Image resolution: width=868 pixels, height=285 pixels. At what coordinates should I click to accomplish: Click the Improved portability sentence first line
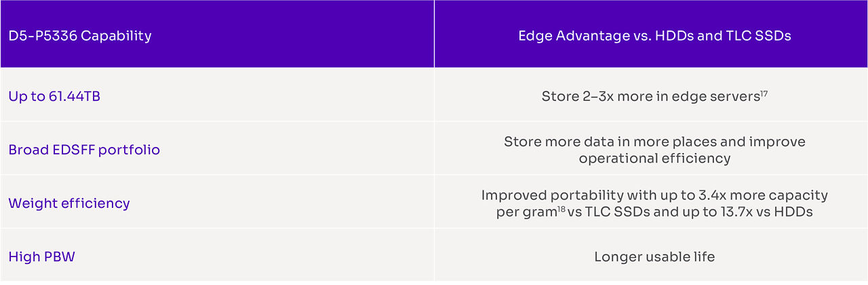[654, 195]
